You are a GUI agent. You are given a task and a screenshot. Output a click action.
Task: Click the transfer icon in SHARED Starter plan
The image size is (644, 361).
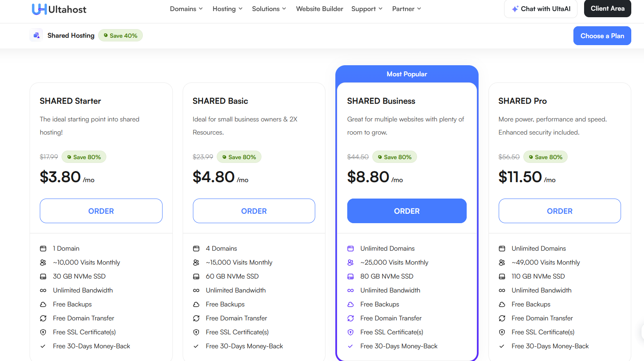click(x=43, y=318)
